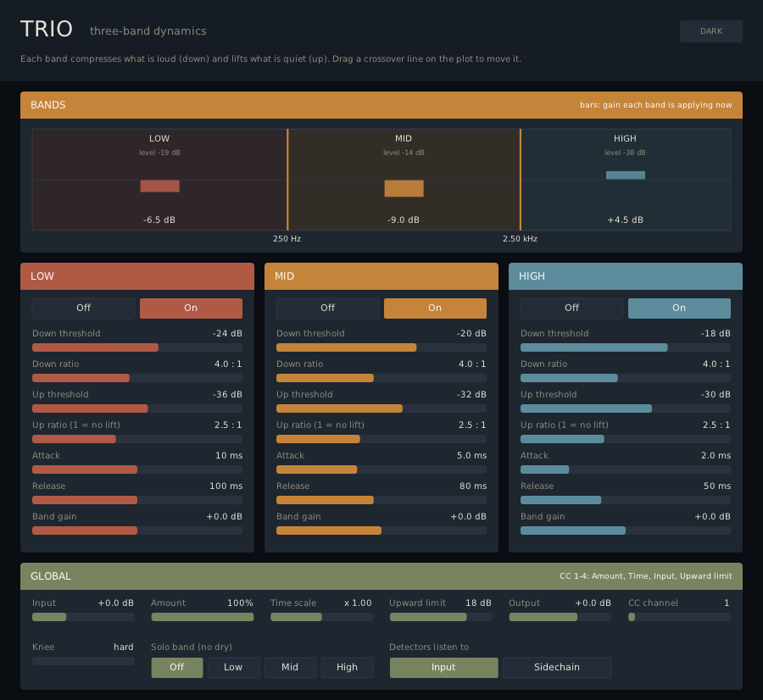Click the HIGH band +4.5 dB readout
This screenshot has height=700, width=763.
pos(626,219)
